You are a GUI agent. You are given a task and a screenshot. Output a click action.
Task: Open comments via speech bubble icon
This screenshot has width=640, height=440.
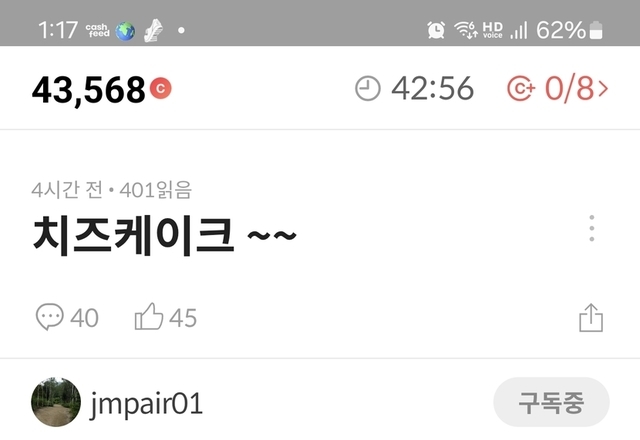click(50, 317)
